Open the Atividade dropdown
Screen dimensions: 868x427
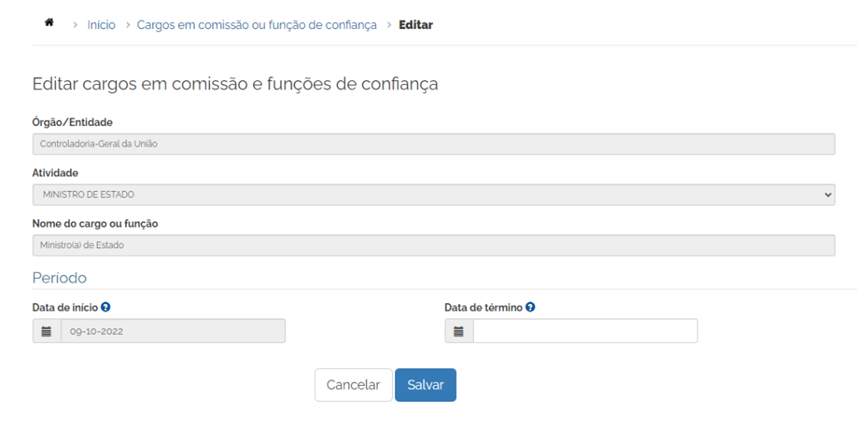[x=433, y=195]
